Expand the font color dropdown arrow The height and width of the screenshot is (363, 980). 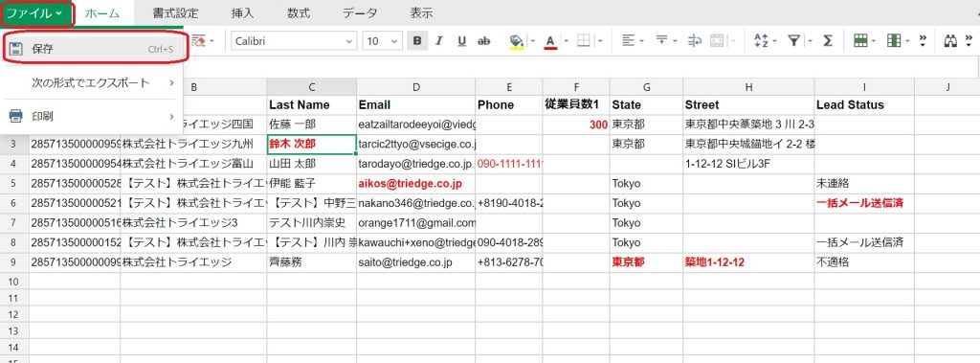tap(567, 41)
